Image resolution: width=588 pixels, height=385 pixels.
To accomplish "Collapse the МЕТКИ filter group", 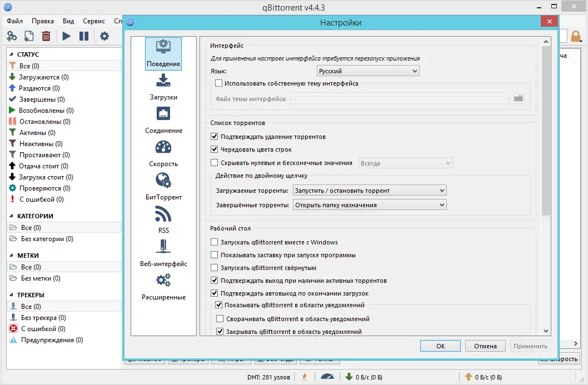I will point(11,256).
